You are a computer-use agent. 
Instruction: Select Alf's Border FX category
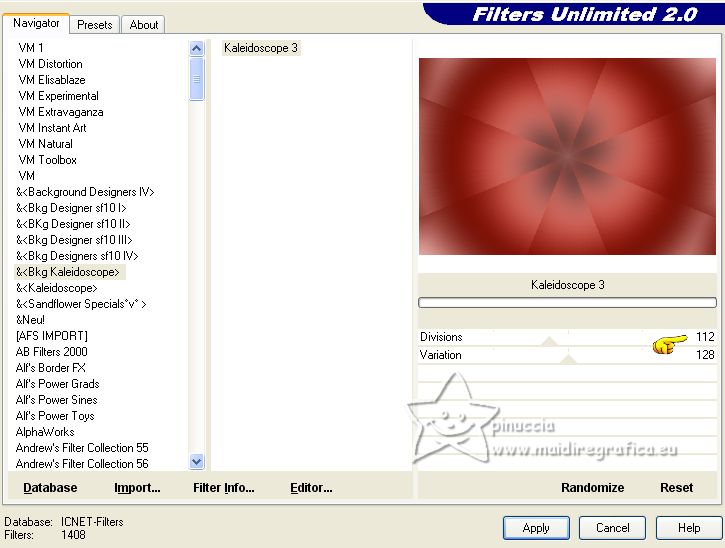(50, 368)
